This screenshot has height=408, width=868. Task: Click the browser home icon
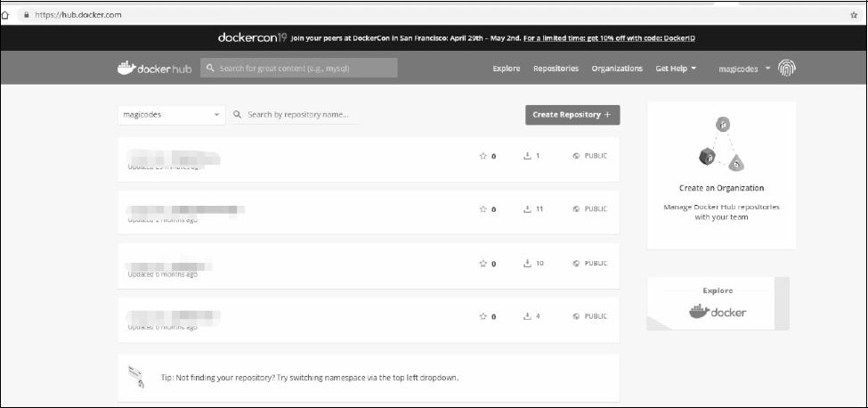6,15
